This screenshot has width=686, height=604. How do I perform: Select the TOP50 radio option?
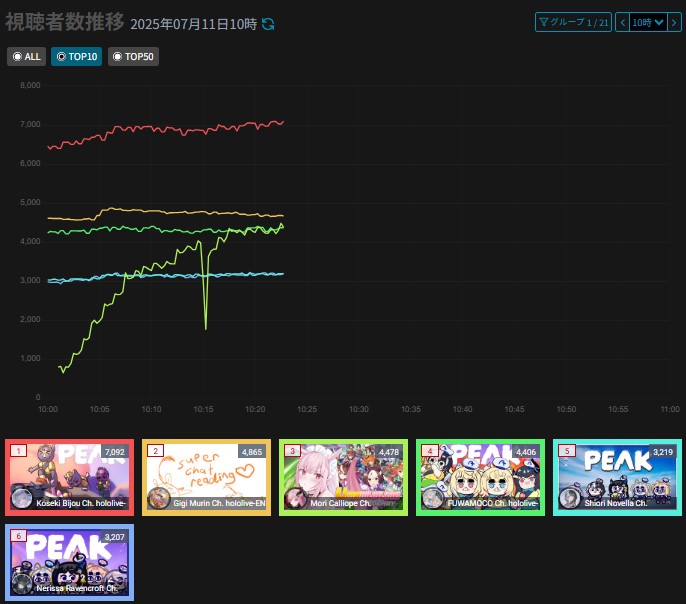133,56
